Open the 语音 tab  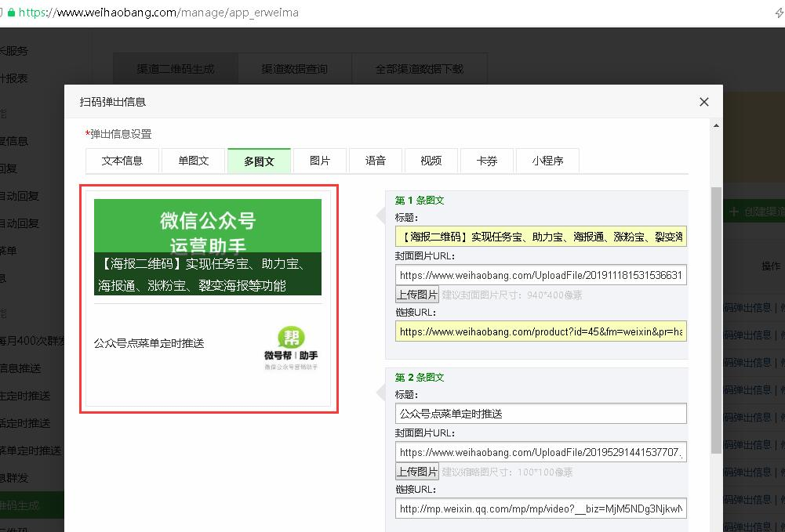coord(376,161)
